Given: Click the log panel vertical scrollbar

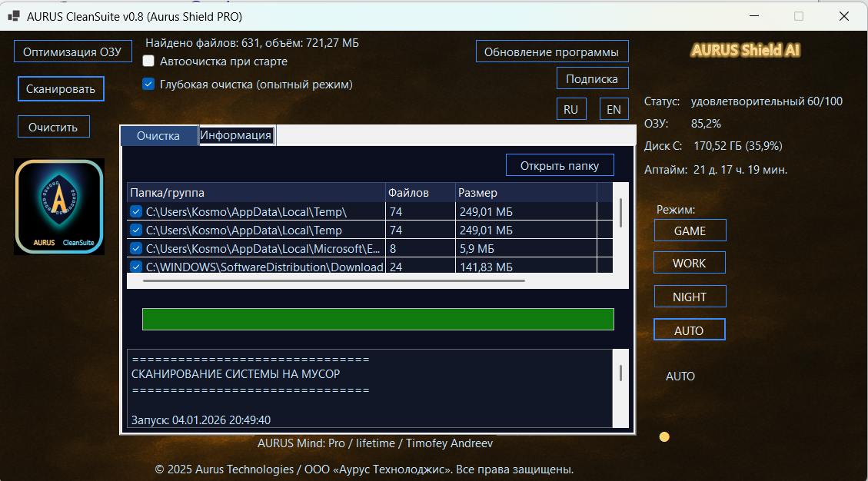Looking at the screenshot, I should coord(620,373).
